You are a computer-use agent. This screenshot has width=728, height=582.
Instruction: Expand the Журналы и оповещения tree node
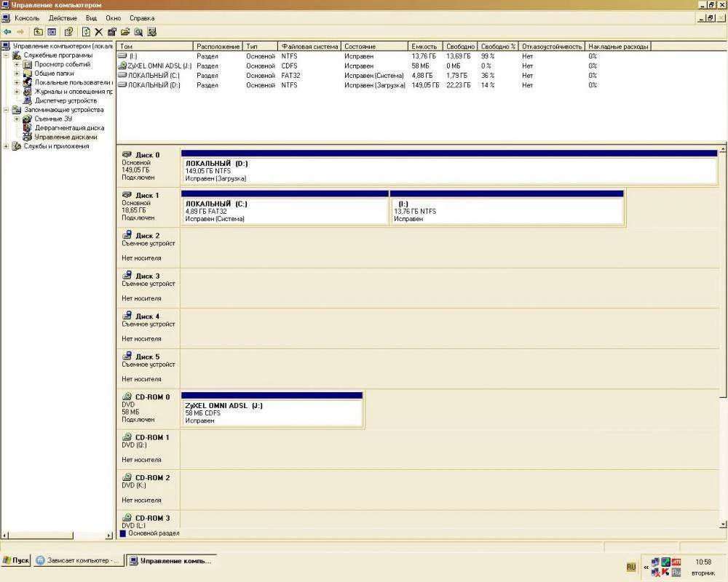17,92
